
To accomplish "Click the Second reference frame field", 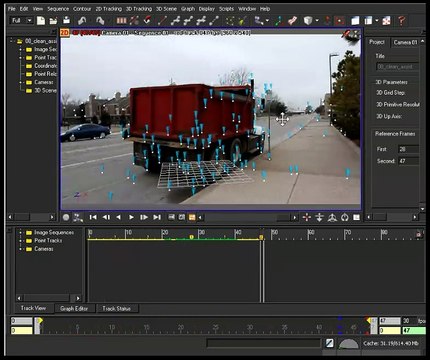I will click(409, 161).
